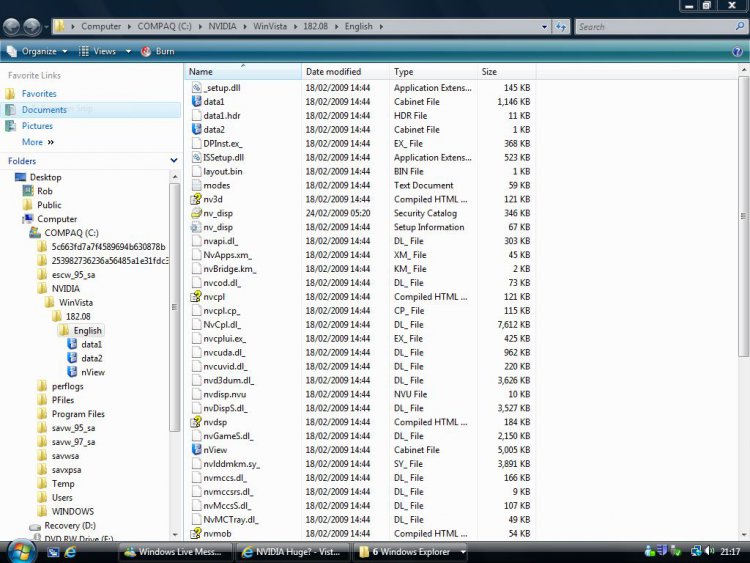Click Show Desktop quick launch icon
The image size is (750, 563).
click(53, 552)
